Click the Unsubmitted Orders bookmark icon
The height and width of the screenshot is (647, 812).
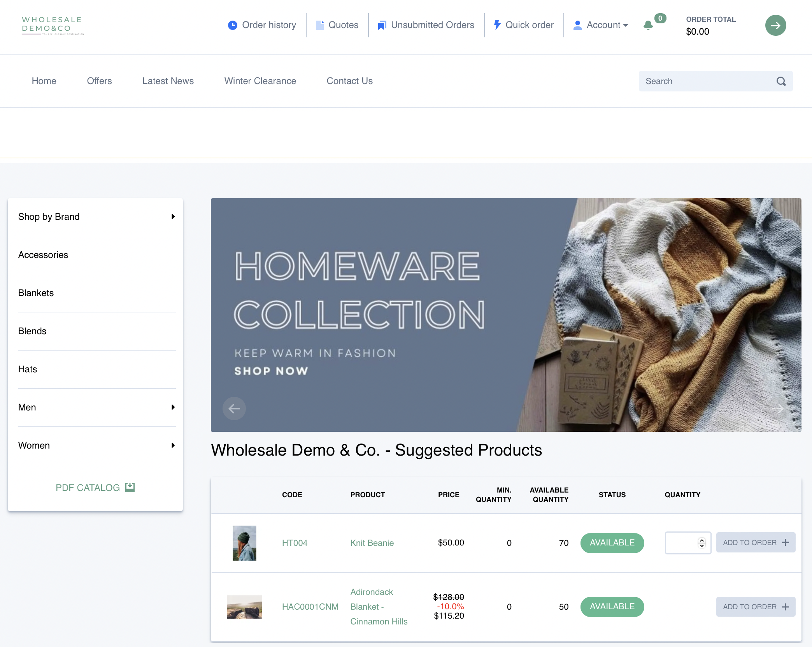pos(382,25)
